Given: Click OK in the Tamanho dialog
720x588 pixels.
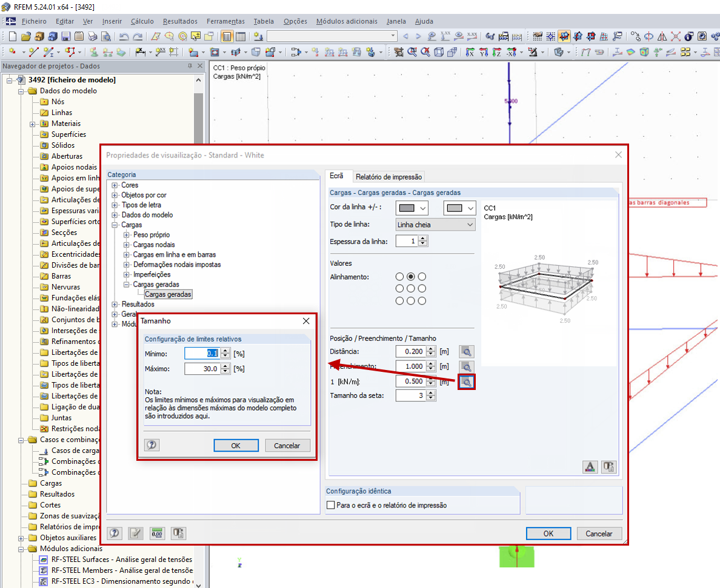Looking at the screenshot, I should coord(236,445).
